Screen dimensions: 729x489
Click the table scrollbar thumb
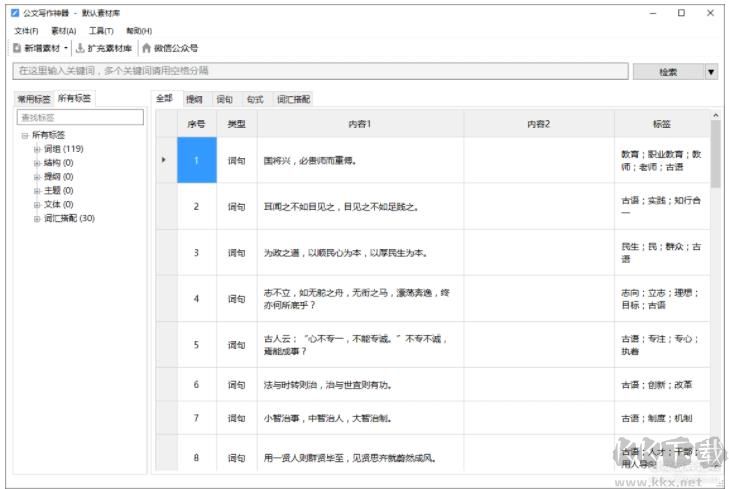pos(716,153)
